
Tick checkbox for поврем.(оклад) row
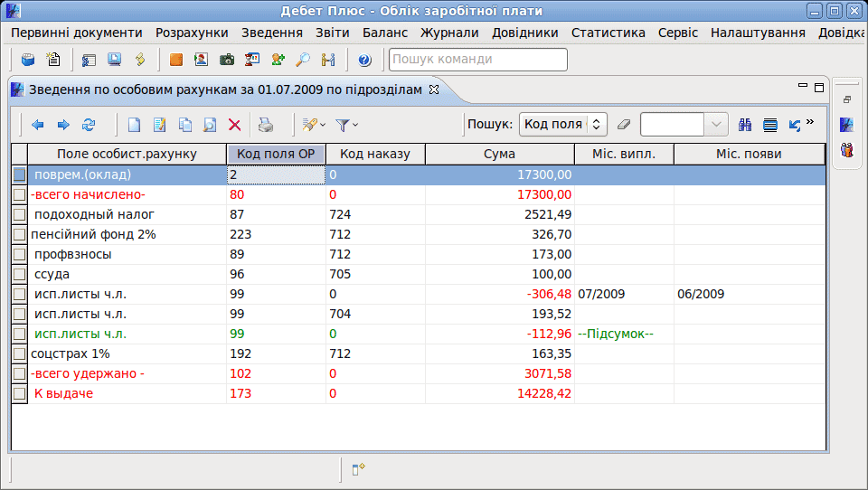click(x=19, y=175)
